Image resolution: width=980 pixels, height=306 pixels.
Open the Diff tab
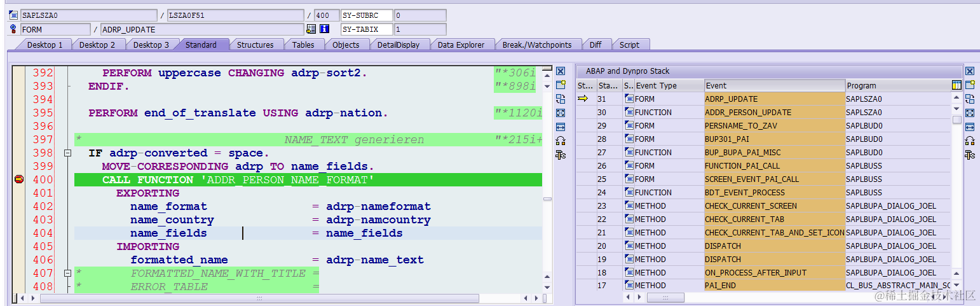point(595,45)
